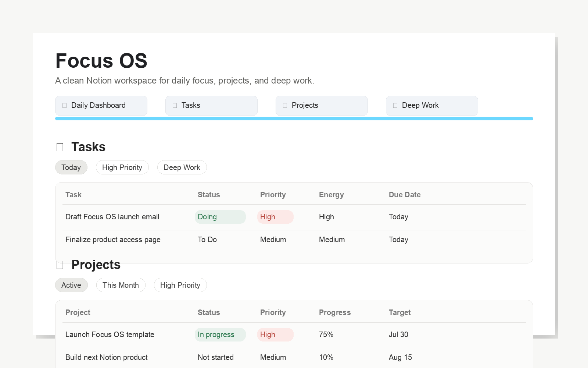Click the icon in the Deep Work card

395,106
